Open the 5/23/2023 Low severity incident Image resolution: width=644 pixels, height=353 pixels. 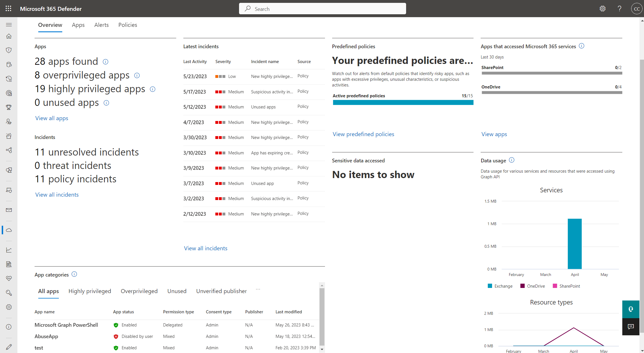(254, 76)
